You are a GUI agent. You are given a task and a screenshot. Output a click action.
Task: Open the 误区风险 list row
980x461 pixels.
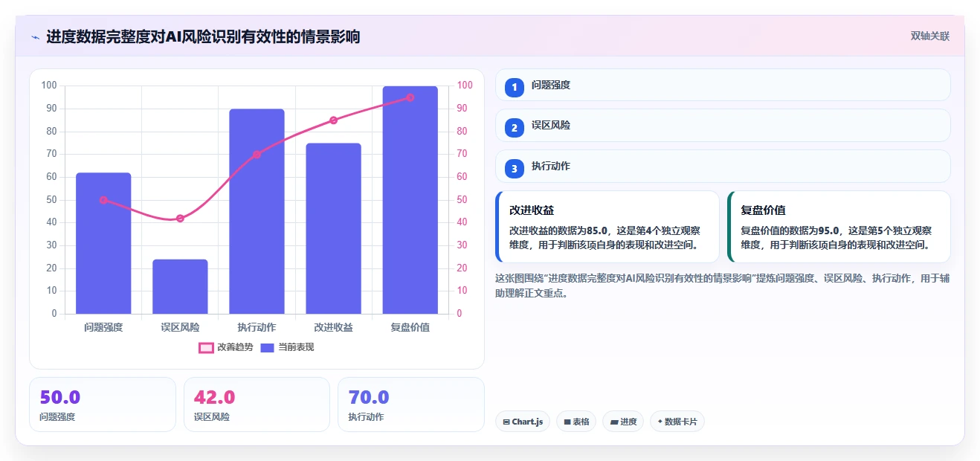723,125
